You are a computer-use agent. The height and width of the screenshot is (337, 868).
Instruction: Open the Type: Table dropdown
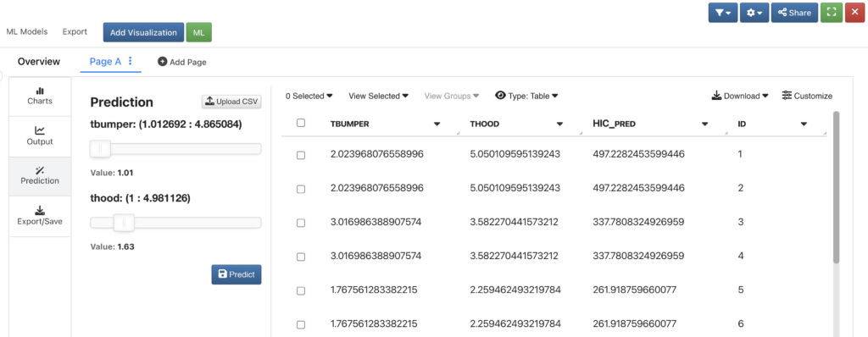pyautogui.click(x=526, y=96)
